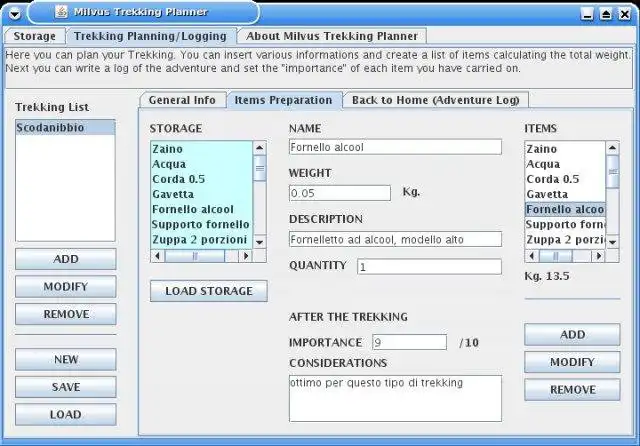The image size is (640, 446).
Task: Select Zuppa 2 porzioni in STORAGE list
Action: point(202,240)
